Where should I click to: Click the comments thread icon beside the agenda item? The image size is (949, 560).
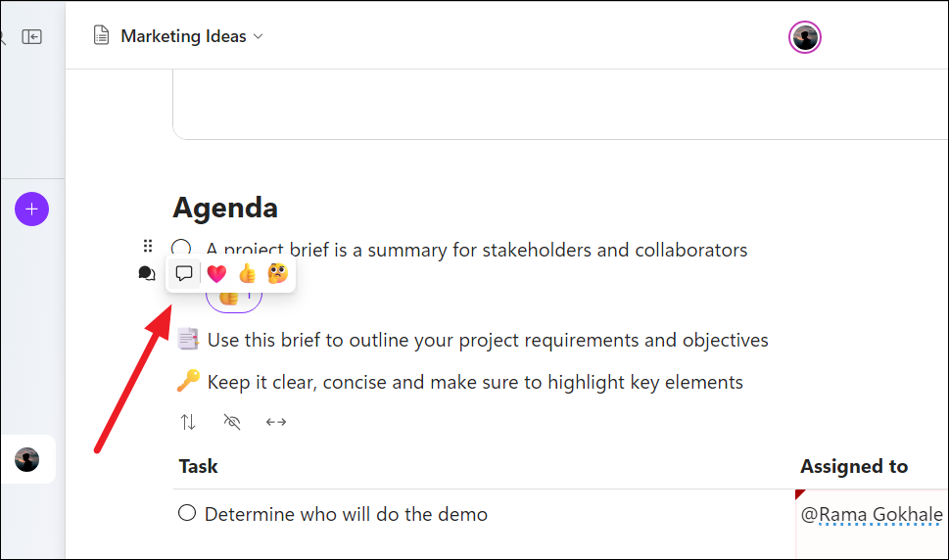pos(147,274)
